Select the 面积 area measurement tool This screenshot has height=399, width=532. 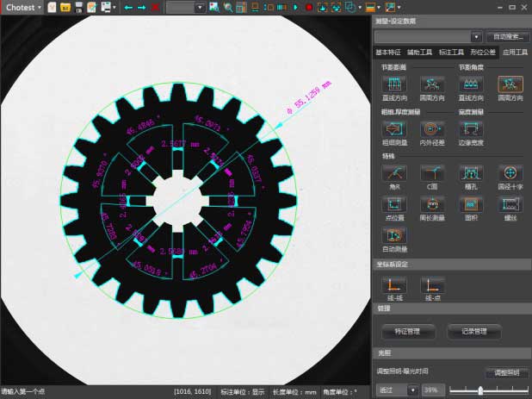(470, 204)
